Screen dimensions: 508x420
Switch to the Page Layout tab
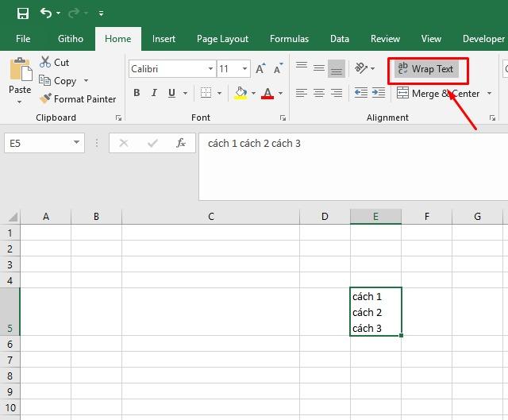222,39
